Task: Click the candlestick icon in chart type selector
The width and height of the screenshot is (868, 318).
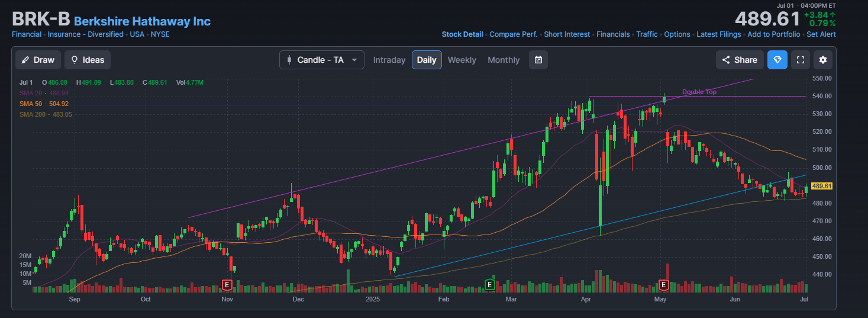Action: [x=289, y=60]
